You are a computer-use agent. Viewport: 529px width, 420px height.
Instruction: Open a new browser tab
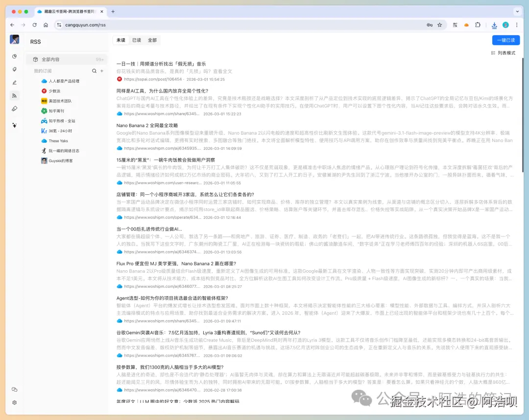tap(113, 11)
